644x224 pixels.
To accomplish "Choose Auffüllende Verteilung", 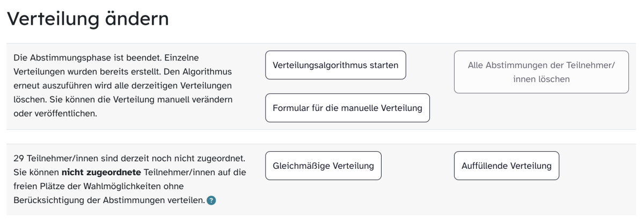I will point(507,166).
